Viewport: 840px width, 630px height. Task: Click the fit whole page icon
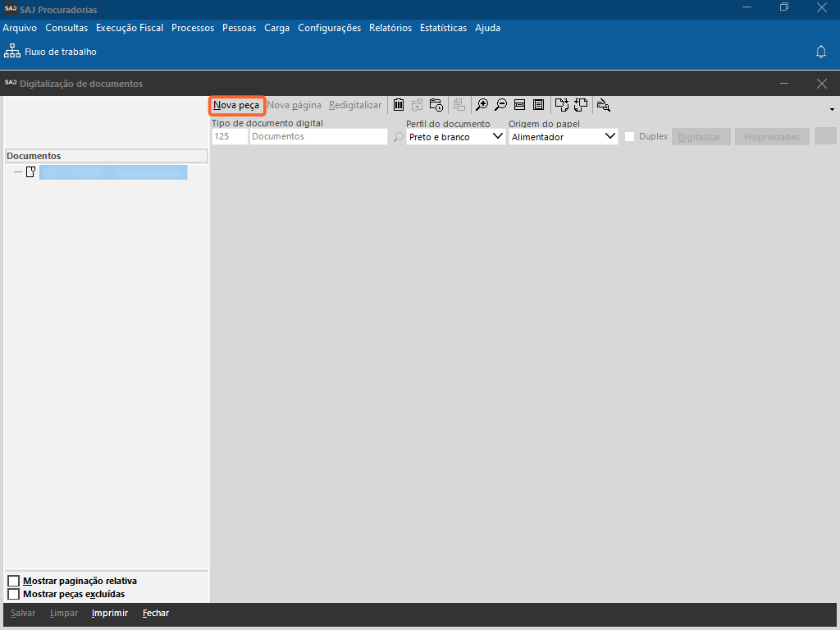(538, 105)
